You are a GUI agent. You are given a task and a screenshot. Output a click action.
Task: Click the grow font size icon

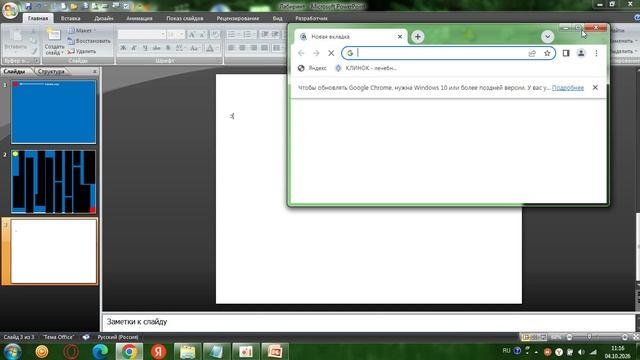[x=191, y=35]
